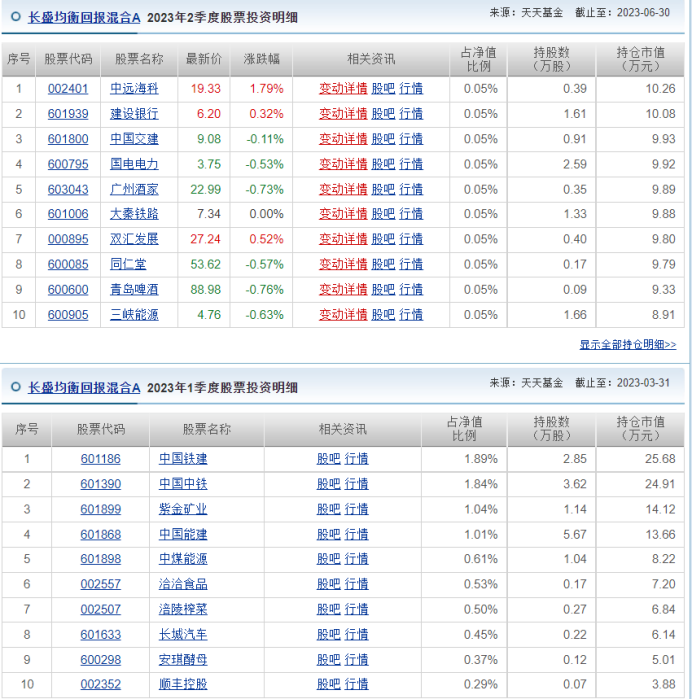Open stock name 中远海科
The width and height of the screenshot is (692, 700).
point(134,89)
